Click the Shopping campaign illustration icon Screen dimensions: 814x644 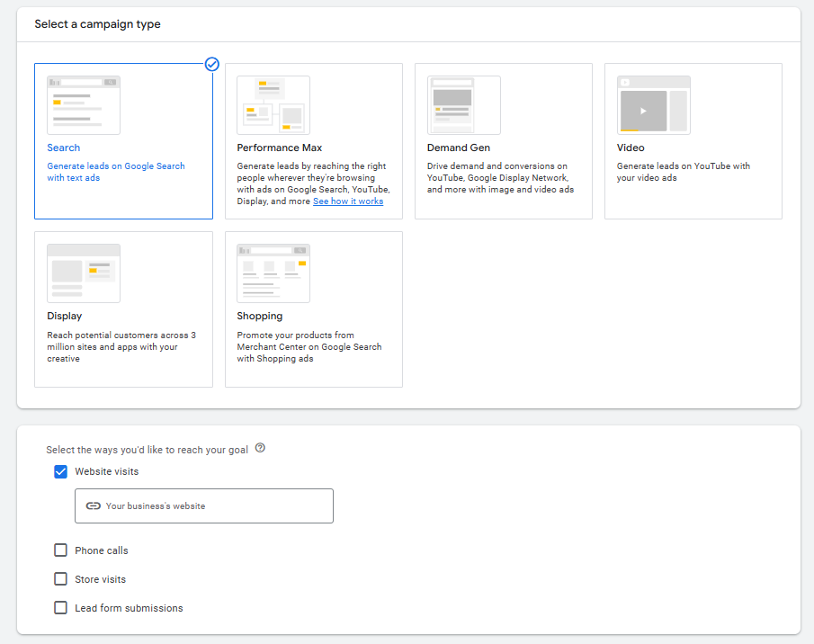[273, 273]
